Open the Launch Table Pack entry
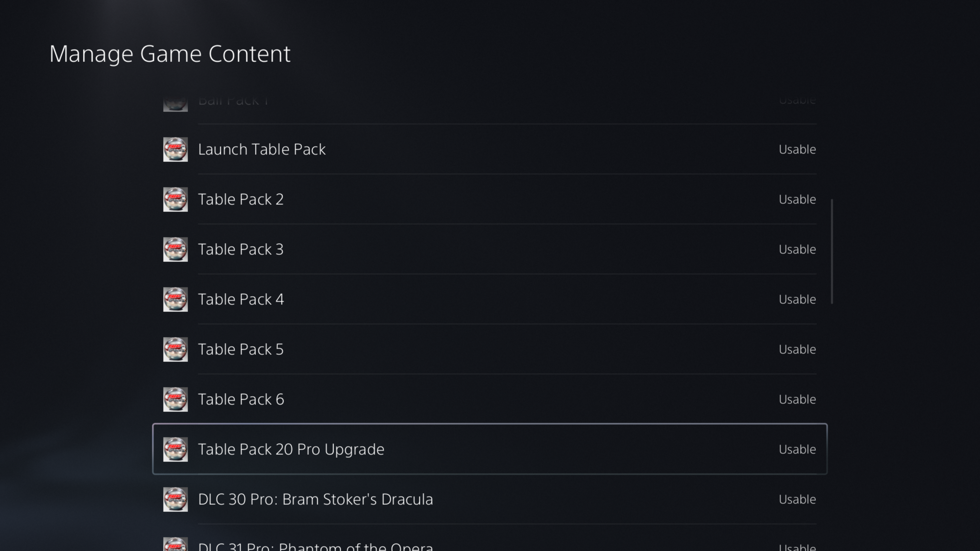 262,149
